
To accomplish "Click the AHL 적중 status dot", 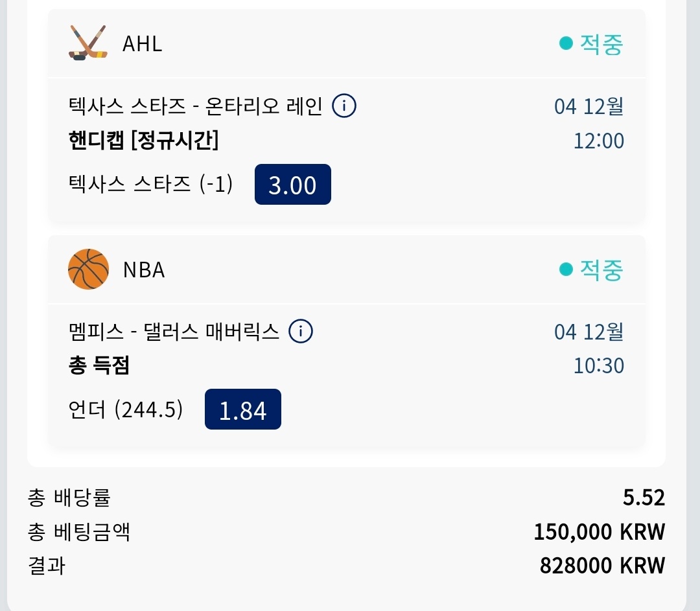I will click(x=566, y=43).
